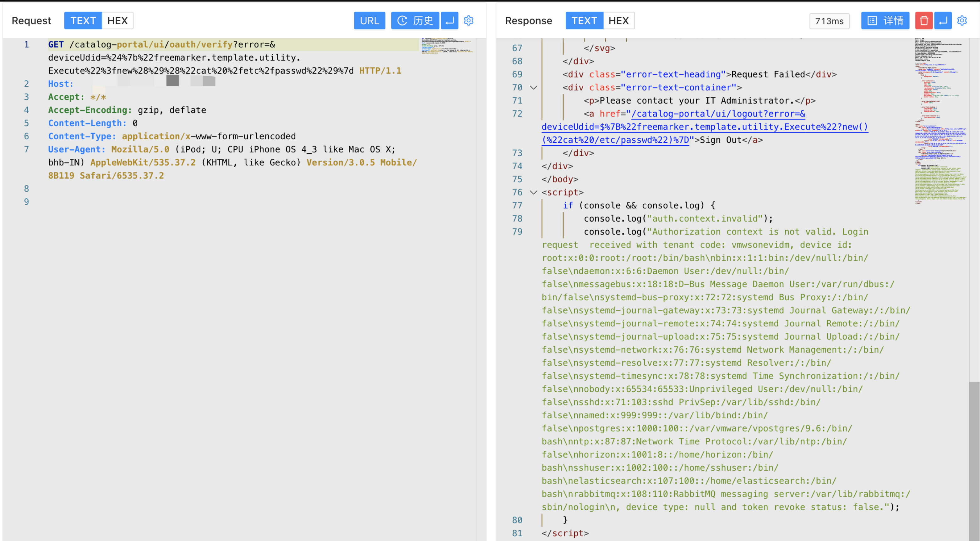Click the URL button in Request
The height and width of the screenshot is (541, 980).
(369, 20)
